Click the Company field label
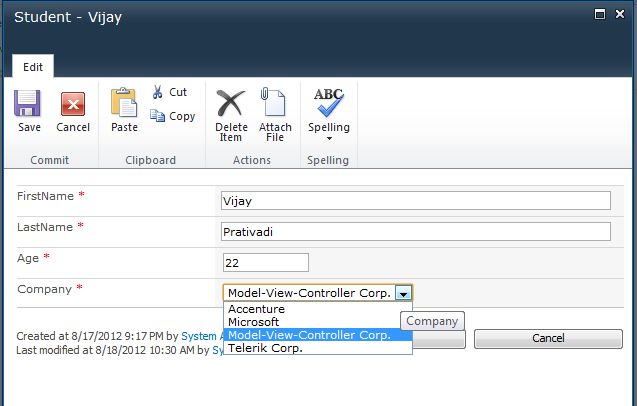This screenshot has height=406, width=637. (x=44, y=289)
